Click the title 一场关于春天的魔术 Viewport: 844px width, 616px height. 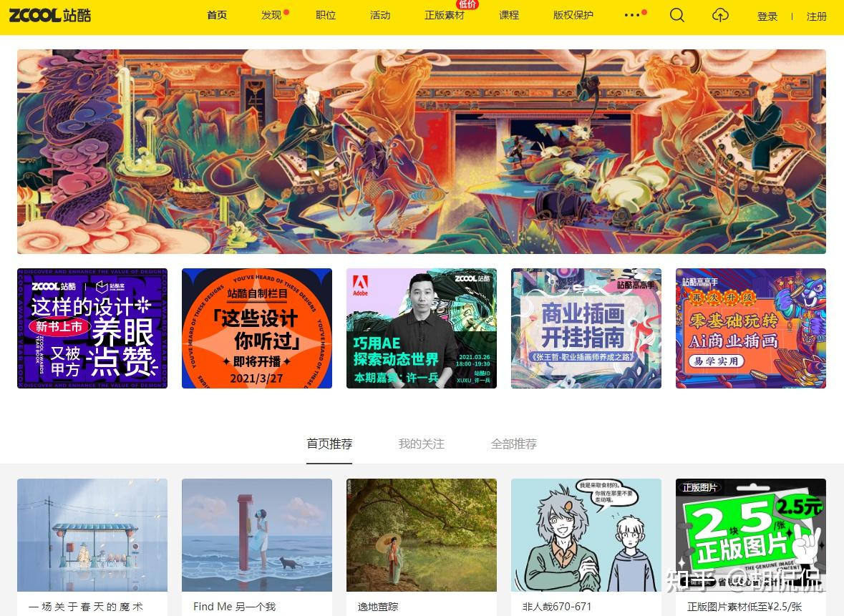click(x=86, y=607)
